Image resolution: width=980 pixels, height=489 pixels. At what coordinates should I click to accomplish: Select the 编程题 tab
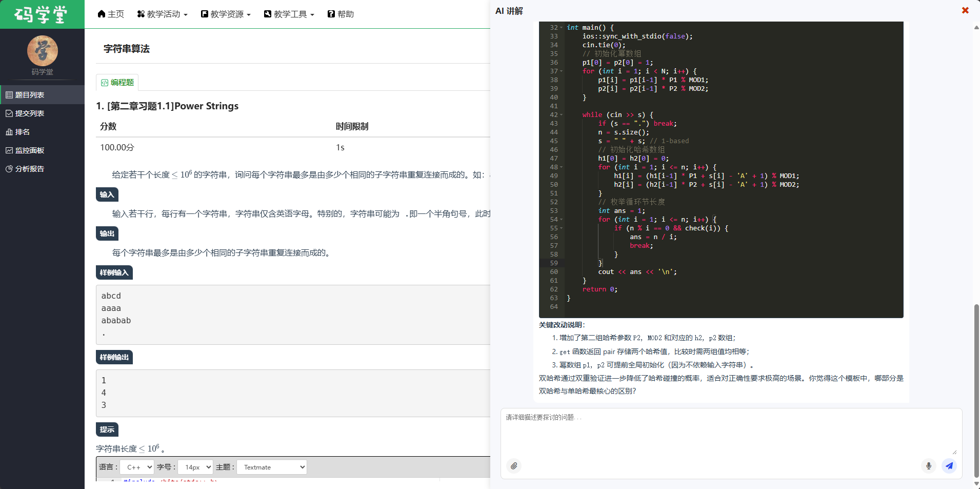[x=117, y=83]
